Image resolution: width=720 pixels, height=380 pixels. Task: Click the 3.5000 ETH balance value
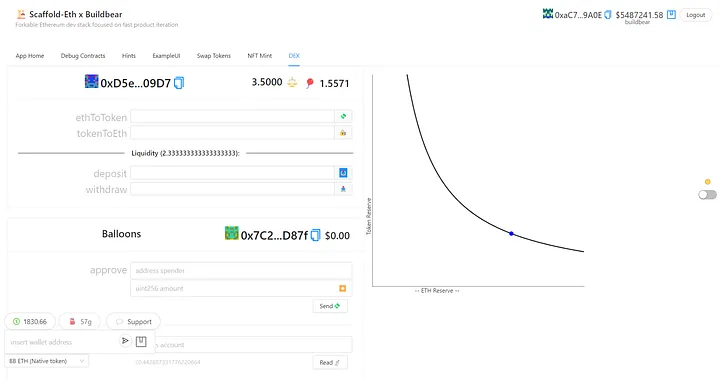click(267, 82)
